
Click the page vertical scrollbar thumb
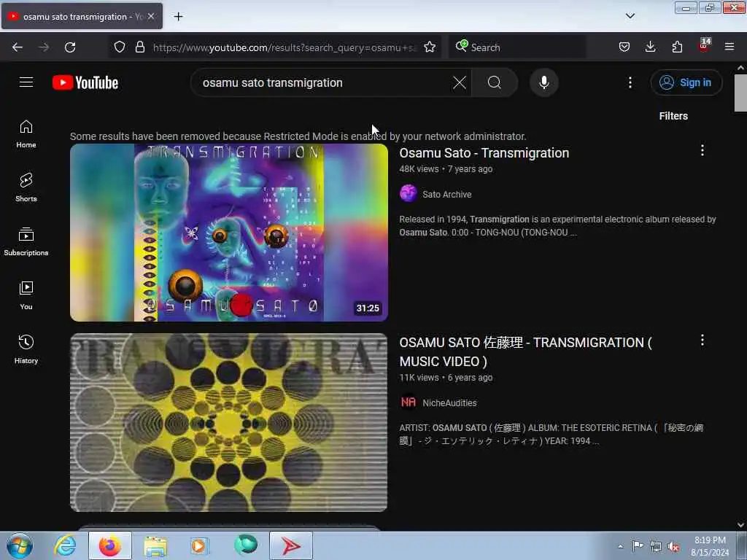click(740, 93)
